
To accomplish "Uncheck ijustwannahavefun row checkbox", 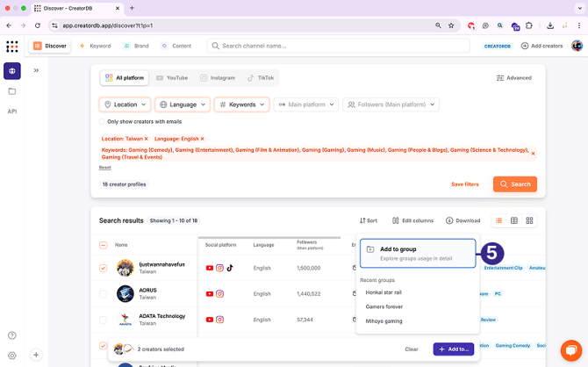I will pos(104,268).
